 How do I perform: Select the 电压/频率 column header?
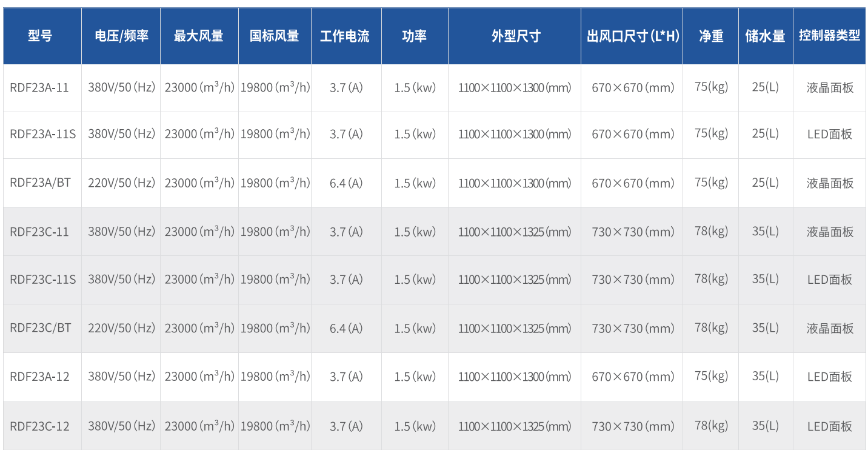tap(121, 36)
